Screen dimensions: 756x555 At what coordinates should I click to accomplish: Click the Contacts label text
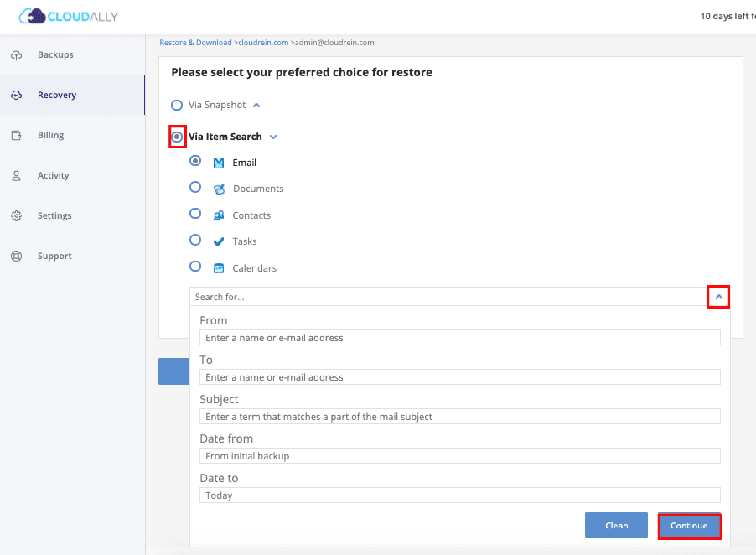point(251,215)
